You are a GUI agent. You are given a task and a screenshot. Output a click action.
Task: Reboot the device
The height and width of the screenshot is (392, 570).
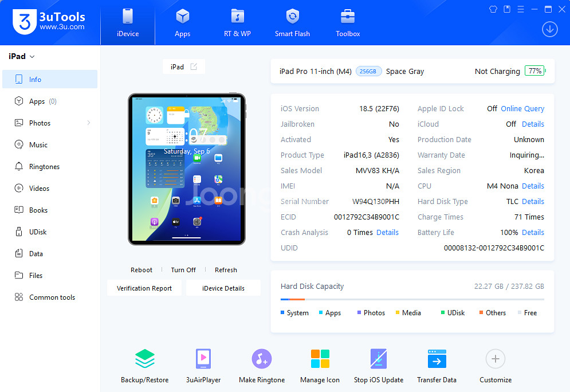(x=141, y=270)
